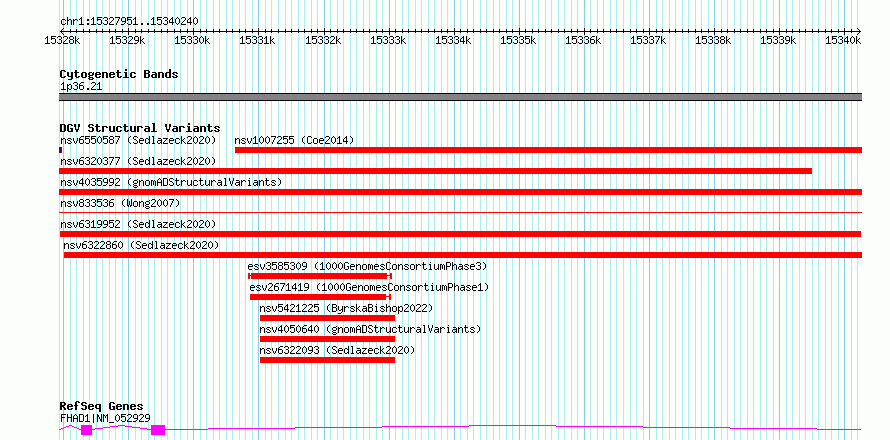The width and height of the screenshot is (890, 440).
Task: Open the nsv833536 (Wong2007) label
Action: point(120,203)
